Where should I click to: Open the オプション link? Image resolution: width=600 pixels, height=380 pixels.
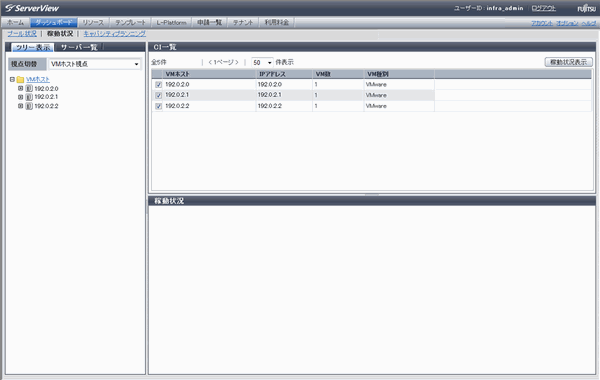click(567, 23)
